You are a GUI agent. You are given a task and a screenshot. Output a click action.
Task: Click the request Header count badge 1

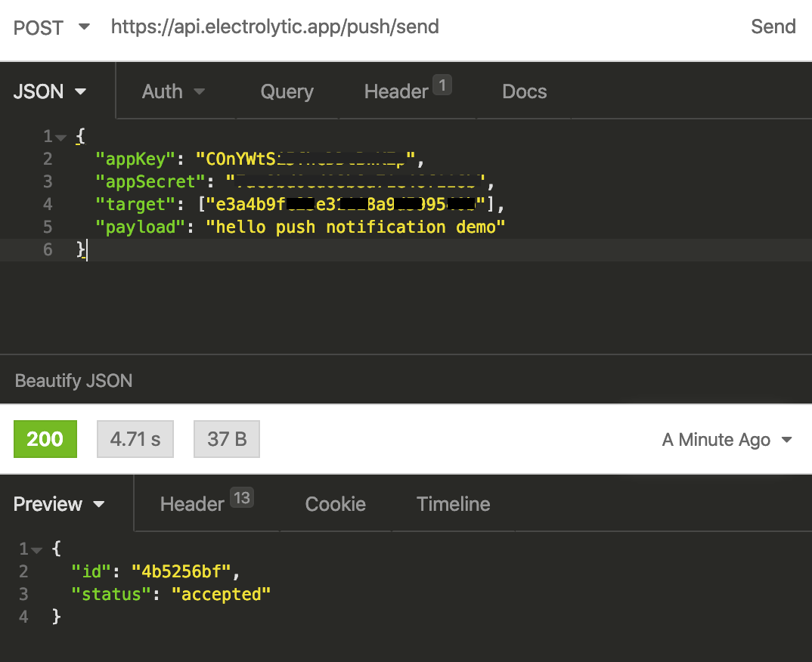pyautogui.click(x=442, y=85)
